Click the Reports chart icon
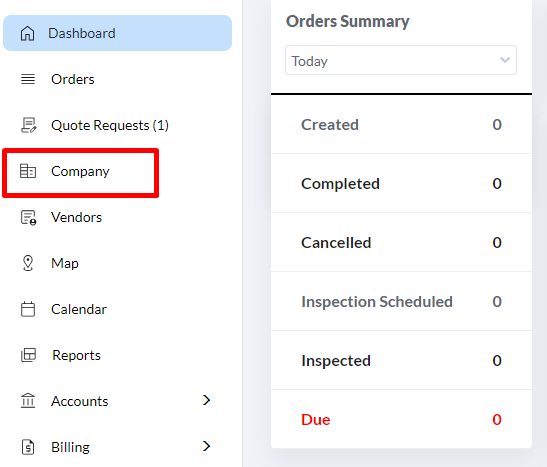 (28, 355)
